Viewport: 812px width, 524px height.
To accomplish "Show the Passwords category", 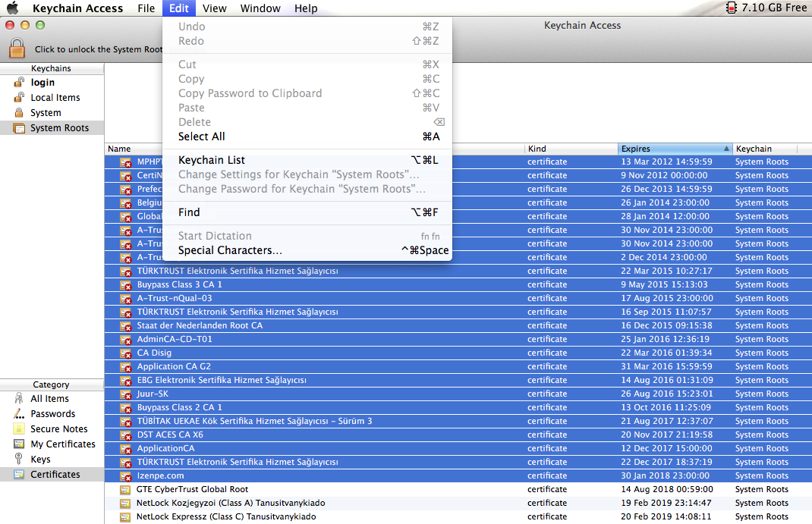I will click(52, 414).
